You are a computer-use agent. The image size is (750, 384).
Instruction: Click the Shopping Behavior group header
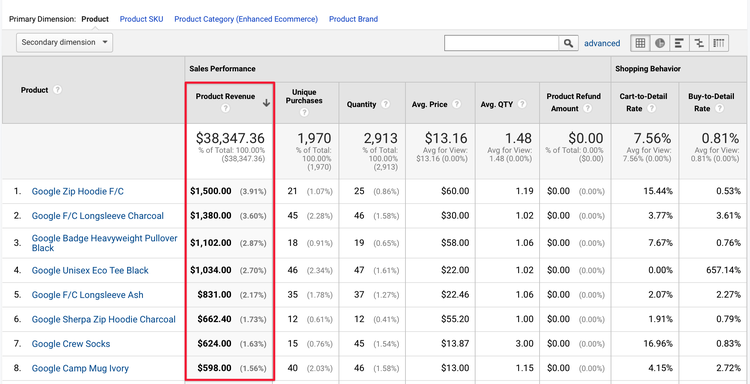[648, 69]
